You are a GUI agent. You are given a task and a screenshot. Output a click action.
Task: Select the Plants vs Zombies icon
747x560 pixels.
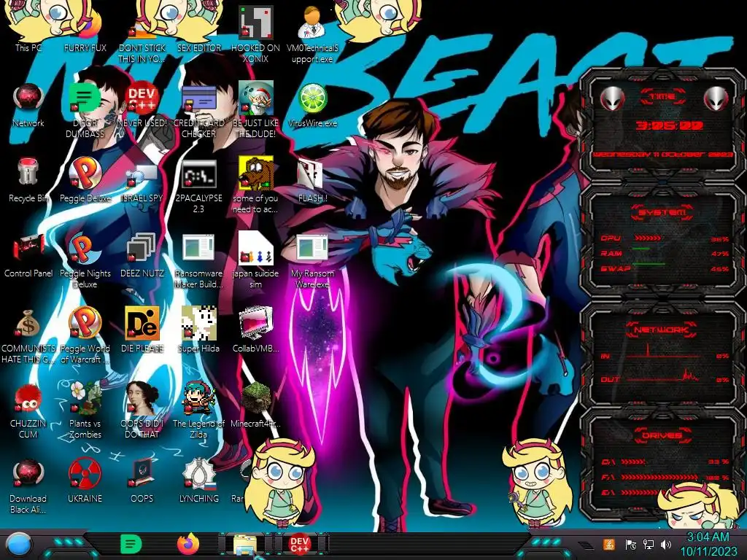pyautogui.click(x=85, y=410)
